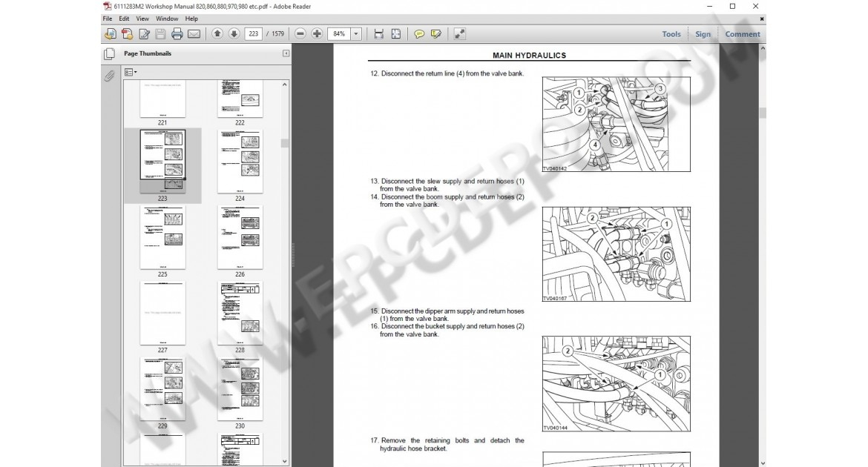Open the Edit menu
Image resolution: width=868 pixels, height=467 pixels.
point(124,19)
